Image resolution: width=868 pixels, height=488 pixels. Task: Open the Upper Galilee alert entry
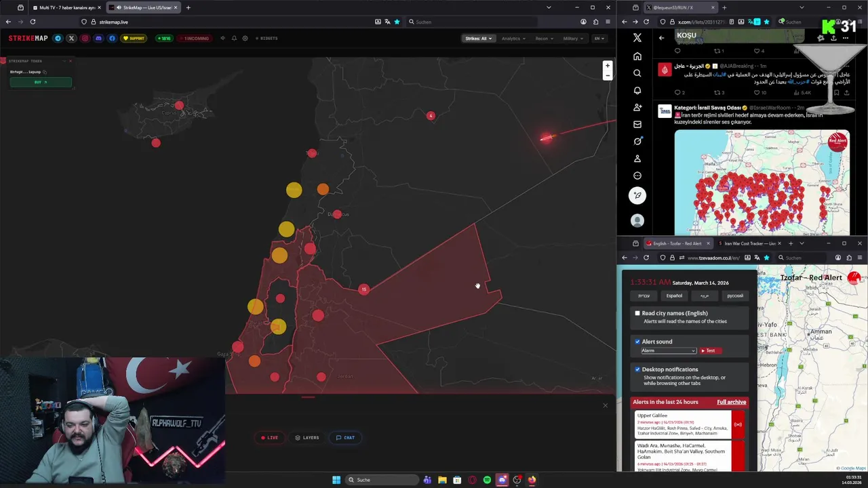point(688,425)
